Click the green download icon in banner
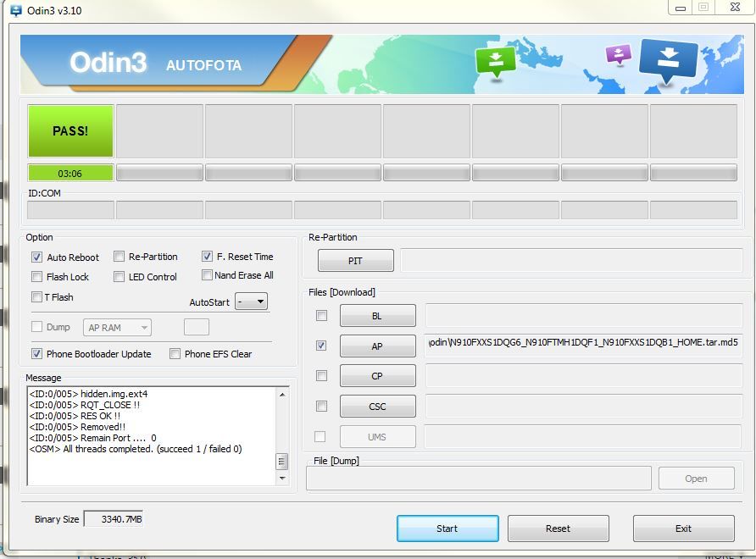Screen dimensions: 756x559 [x=495, y=62]
